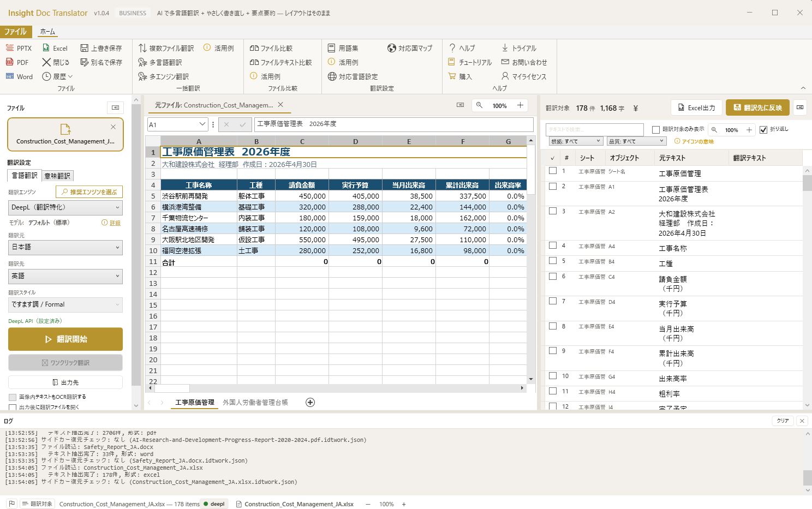Click 推奨エンジンを選ぶ button

pyautogui.click(x=89, y=192)
